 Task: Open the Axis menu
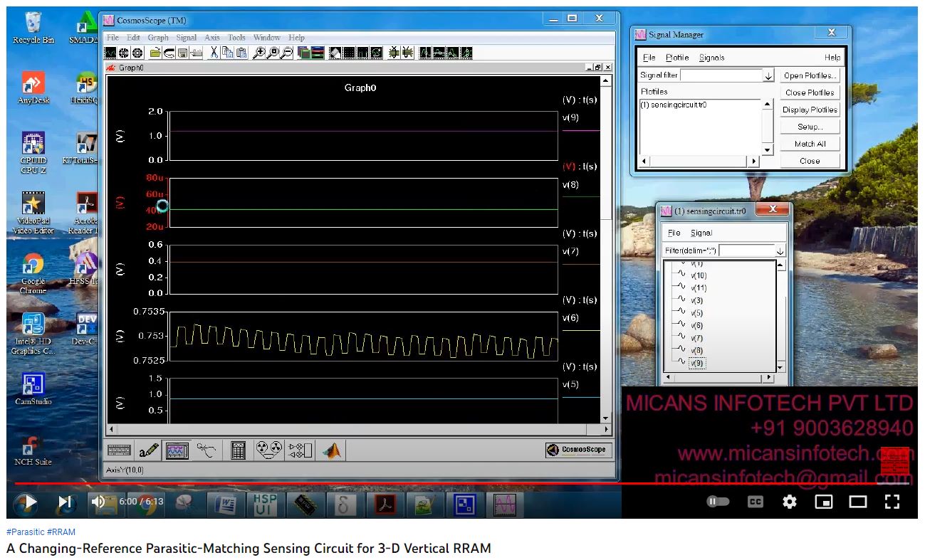pos(212,38)
